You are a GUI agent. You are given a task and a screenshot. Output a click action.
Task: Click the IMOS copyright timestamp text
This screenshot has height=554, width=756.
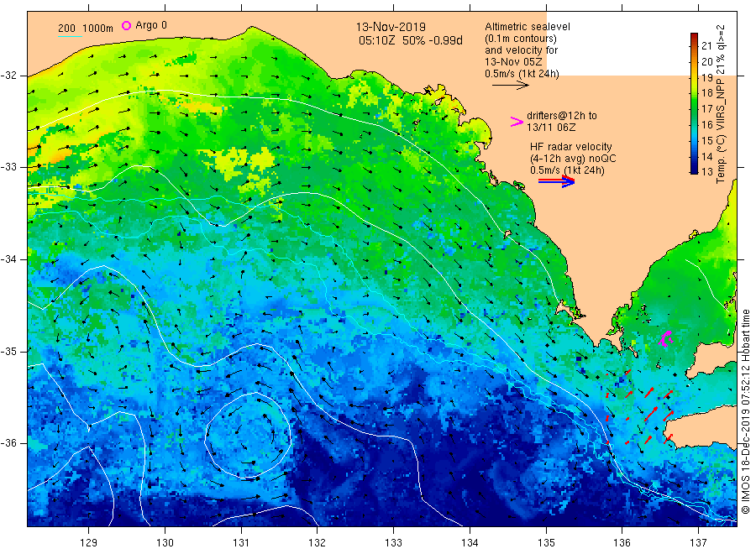[745, 411]
